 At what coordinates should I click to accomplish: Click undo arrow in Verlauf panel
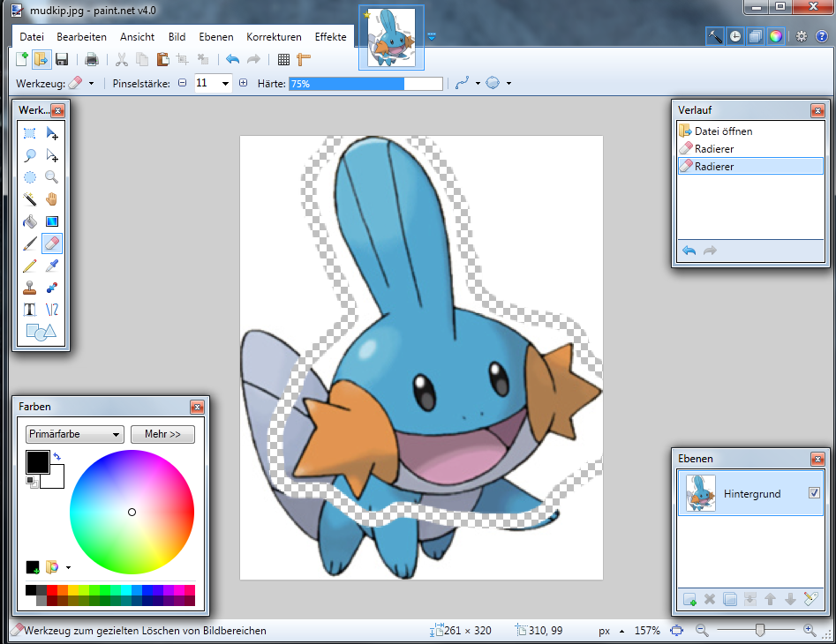point(689,251)
